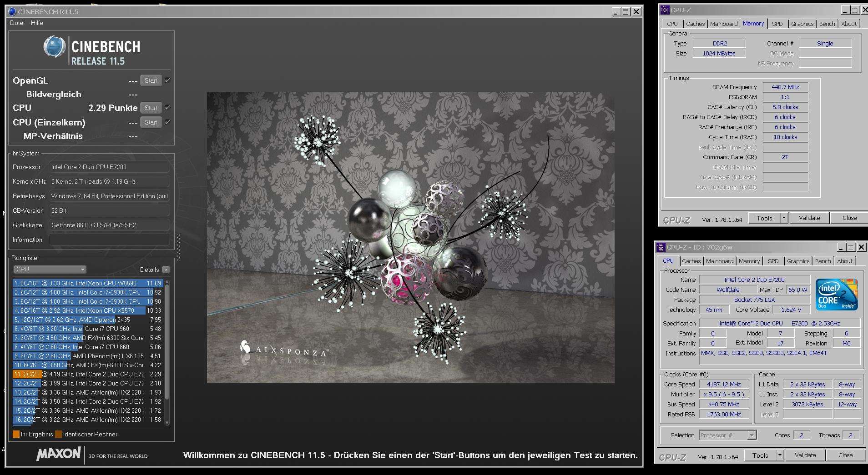Toggle the CPU (Einzelkern) test checkbox
Screen dimensions: 868x475
point(167,122)
